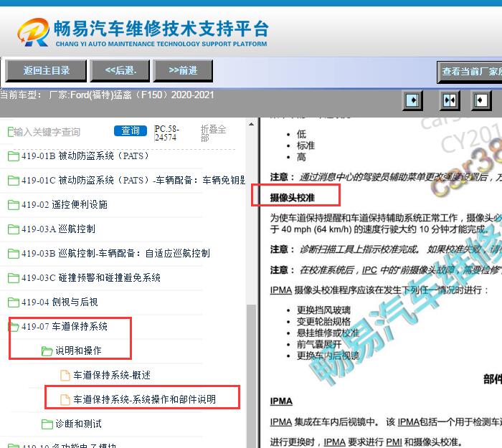The width and height of the screenshot is (502, 448).
Task: Click underlined IPMA in 摄像头校准程序 sentence
Action: [281, 290]
